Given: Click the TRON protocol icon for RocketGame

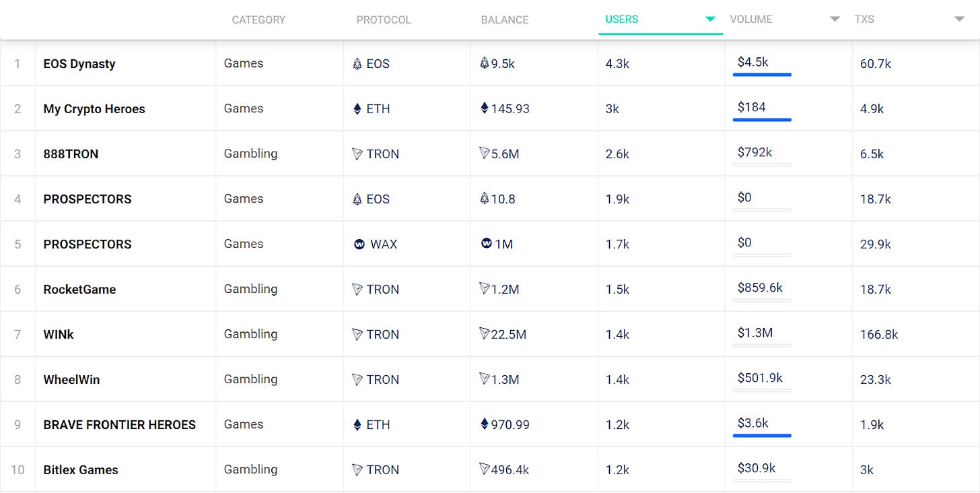Looking at the screenshot, I should [x=357, y=290].
